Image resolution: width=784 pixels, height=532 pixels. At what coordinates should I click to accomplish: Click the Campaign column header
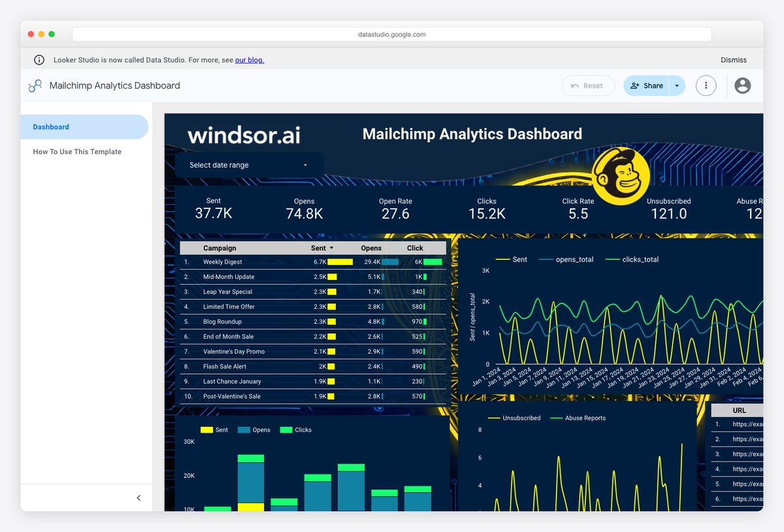click(x=220, y=248)
